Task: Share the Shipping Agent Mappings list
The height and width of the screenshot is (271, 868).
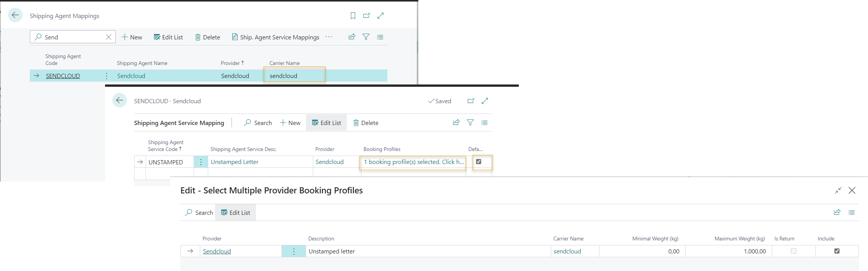Action: tap(352, 37)
